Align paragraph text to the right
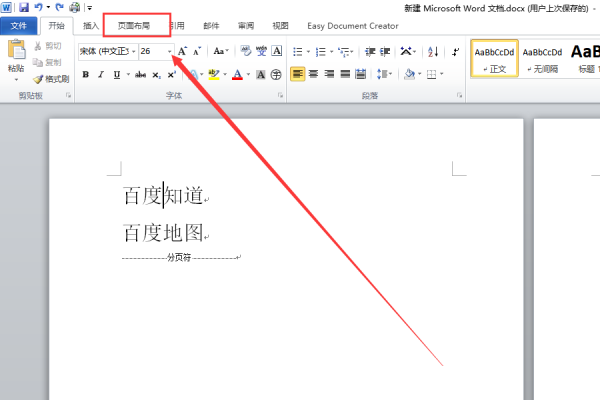600x400 pixels. [329, 74]
